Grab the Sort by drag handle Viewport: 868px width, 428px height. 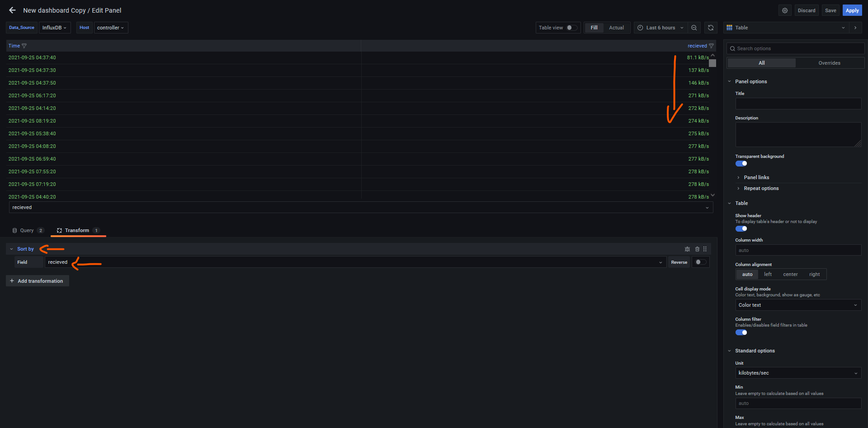point(705,249)
